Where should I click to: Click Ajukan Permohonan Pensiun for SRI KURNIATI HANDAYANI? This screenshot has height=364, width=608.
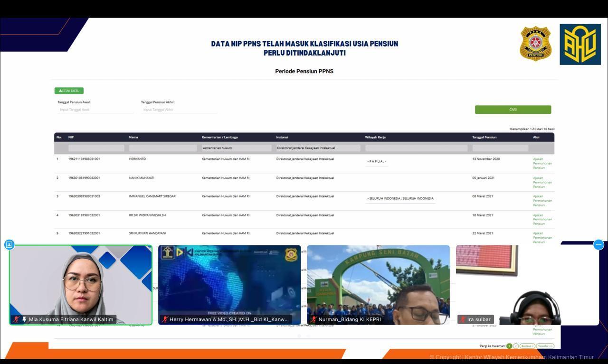[542, 238]
